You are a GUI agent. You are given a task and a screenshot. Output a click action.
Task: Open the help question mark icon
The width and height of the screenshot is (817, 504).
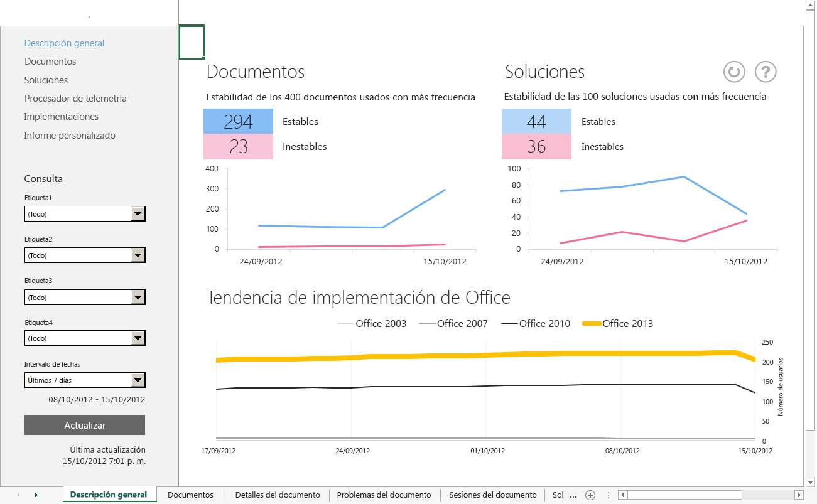pos(766,72)
